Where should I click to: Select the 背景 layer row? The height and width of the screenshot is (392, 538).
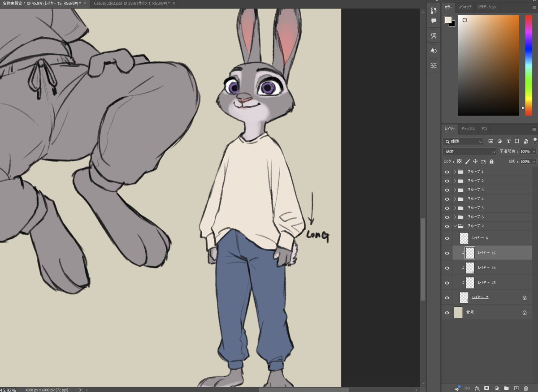[x=487, y=313]
